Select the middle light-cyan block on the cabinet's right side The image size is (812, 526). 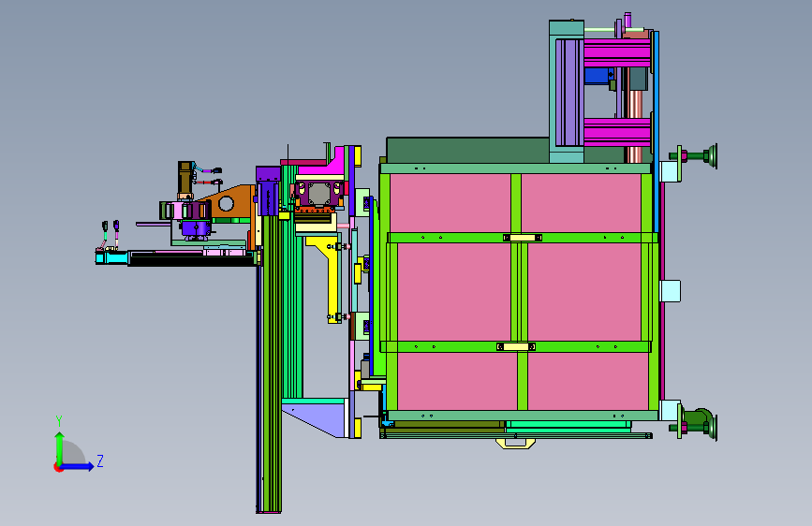(x=670, y=291)
